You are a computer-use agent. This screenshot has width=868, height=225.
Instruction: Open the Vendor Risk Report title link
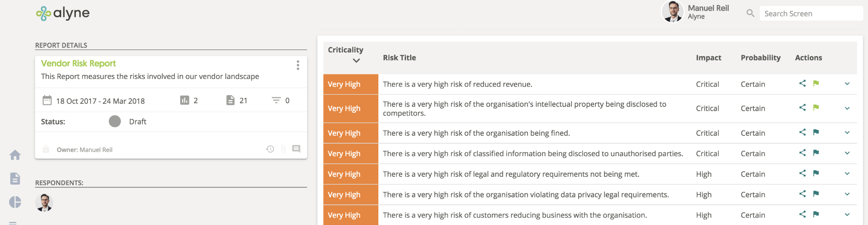[x=78, y=63]
